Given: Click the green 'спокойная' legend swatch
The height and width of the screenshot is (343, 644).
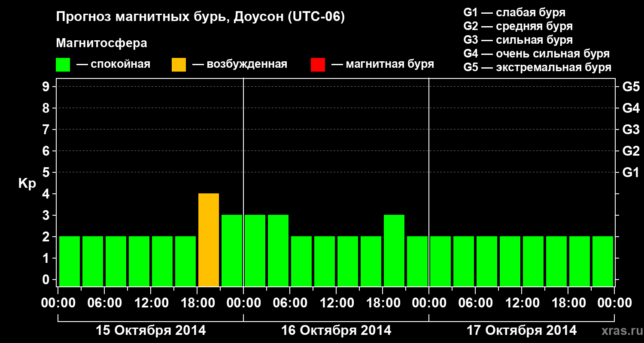Looking at the screenshot, I should (63, 65).
